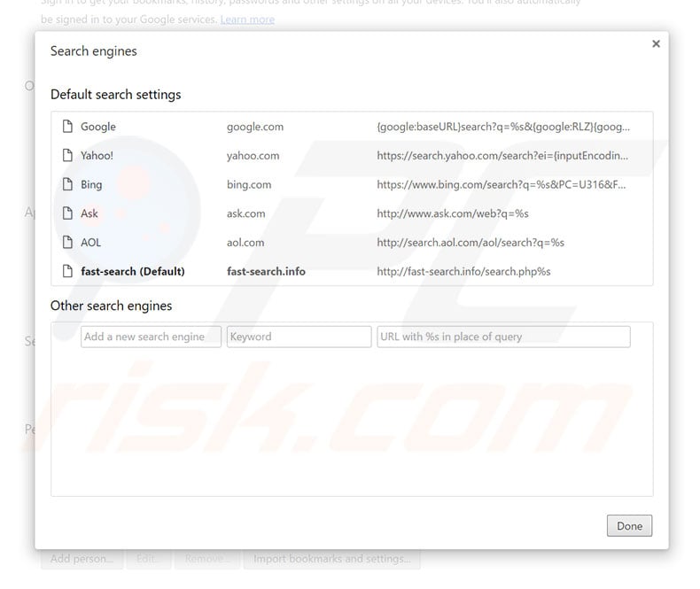Focus the Add a new search engine field

coord(151,337)
